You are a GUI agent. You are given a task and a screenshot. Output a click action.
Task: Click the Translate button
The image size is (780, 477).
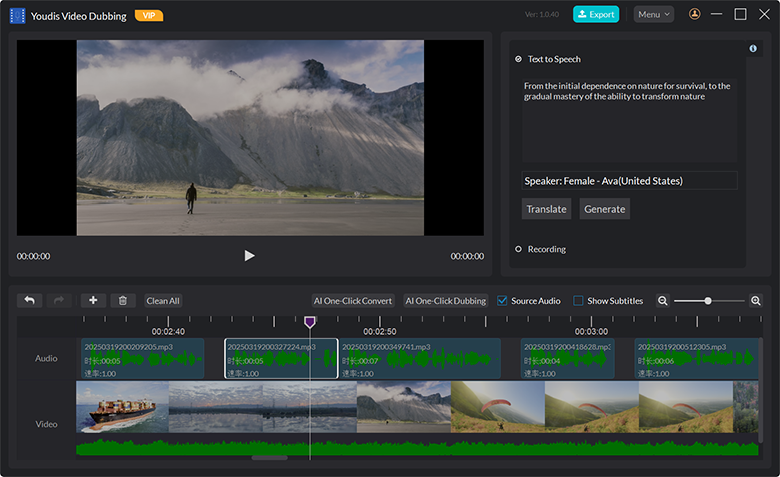coord(547,209)
